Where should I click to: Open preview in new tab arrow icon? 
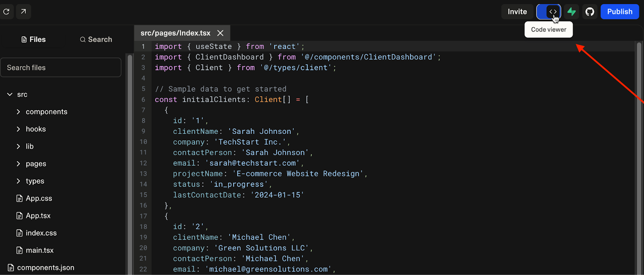[23, 12]
